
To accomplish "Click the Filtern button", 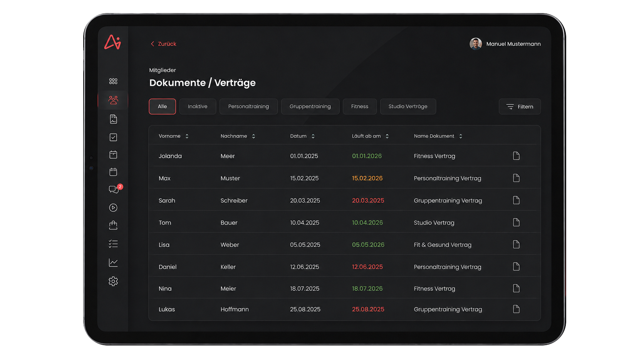I will (520, 107).
